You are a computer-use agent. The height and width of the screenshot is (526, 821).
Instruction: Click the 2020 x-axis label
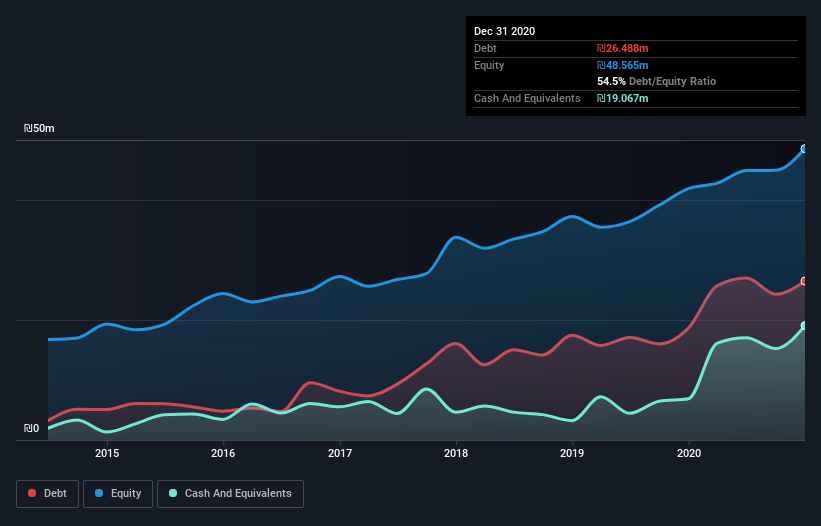click(x=689, y=453)
